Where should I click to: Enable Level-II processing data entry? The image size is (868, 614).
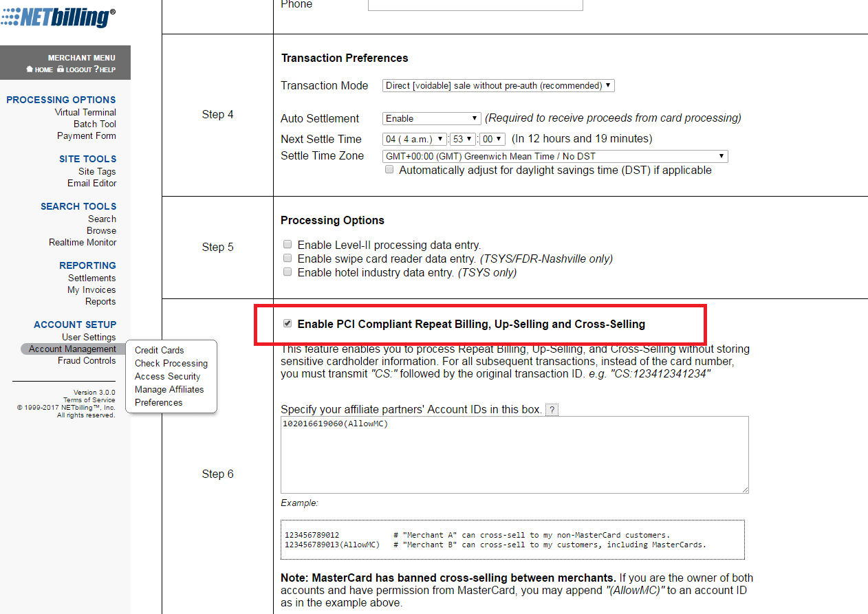pos(287,243)
